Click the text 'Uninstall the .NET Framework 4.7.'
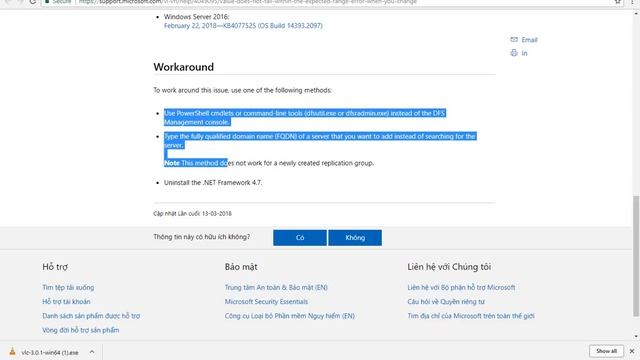This screenshot has width=640, height=360. coord(213,182)
